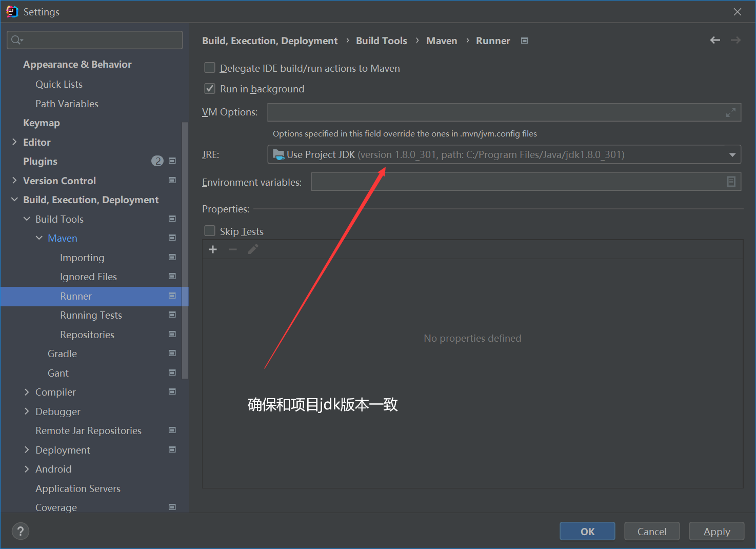Click the search magnifier icon in settings

[x=17, y=40]
